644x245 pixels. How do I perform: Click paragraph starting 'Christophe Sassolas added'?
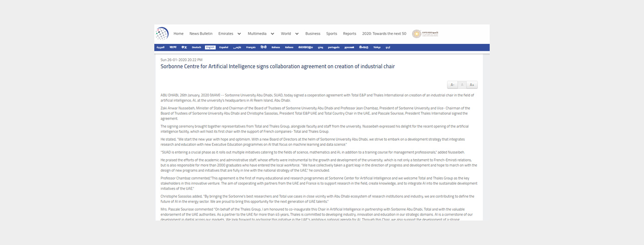pos(317,199)
